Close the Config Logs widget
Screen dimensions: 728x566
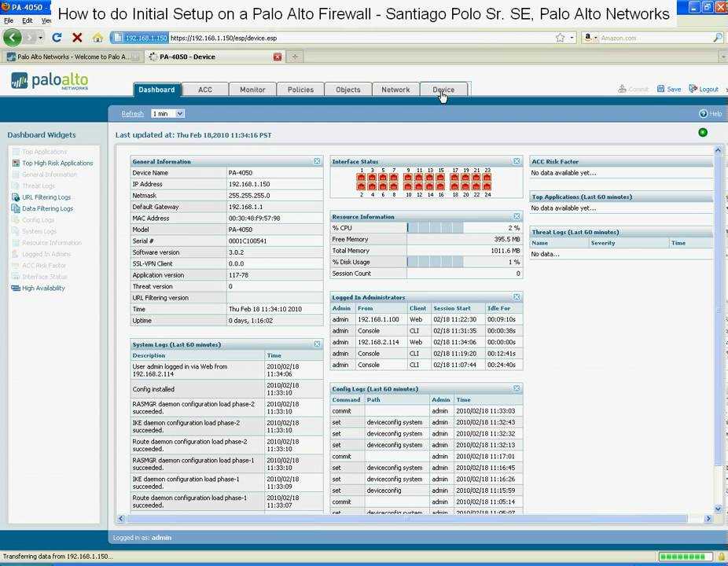click(517, 388)
